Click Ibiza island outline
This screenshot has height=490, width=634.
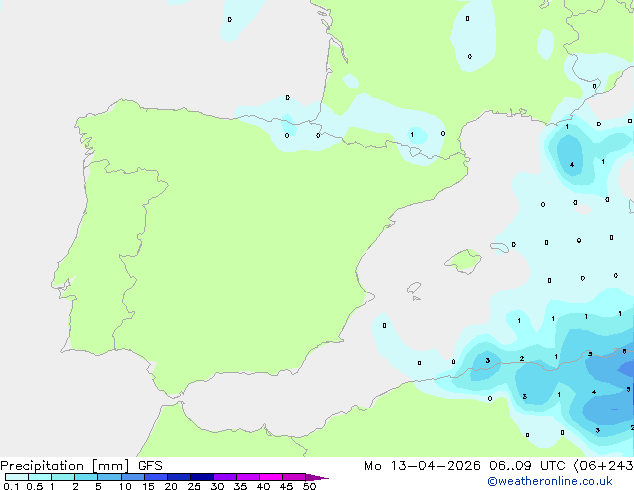click(414, 288)
